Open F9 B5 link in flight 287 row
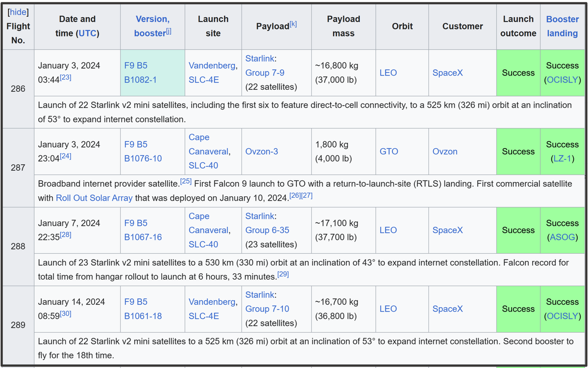The height and width of the screenshot is (368, 588). tap(136, 144)
